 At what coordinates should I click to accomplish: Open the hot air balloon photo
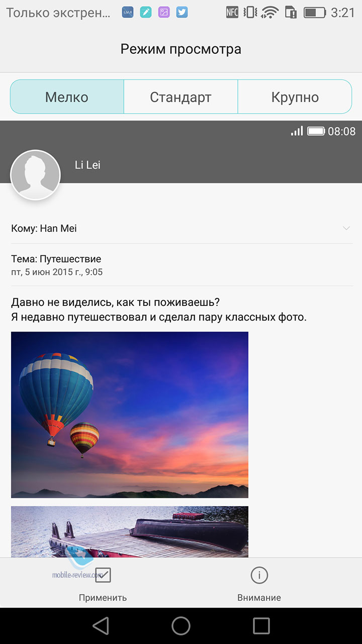[x=130, y=415]
